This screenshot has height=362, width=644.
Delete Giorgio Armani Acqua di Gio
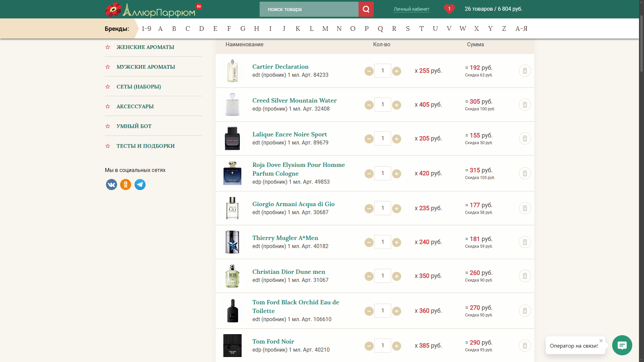525,208
